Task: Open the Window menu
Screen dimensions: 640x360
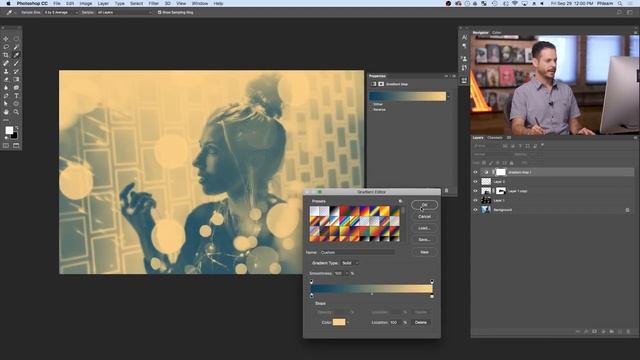Action: pos(200,3)
